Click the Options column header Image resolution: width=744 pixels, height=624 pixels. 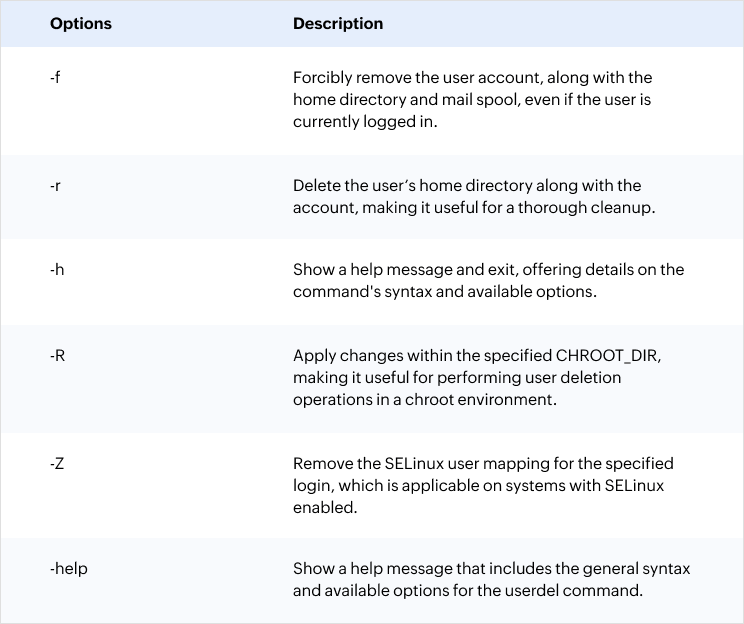coord(81,23)
